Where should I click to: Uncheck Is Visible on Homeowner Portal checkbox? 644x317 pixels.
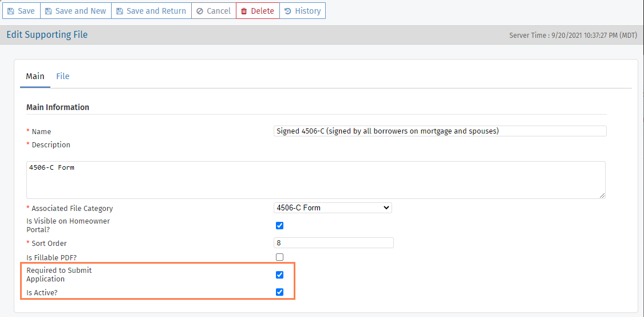(280, 225)
